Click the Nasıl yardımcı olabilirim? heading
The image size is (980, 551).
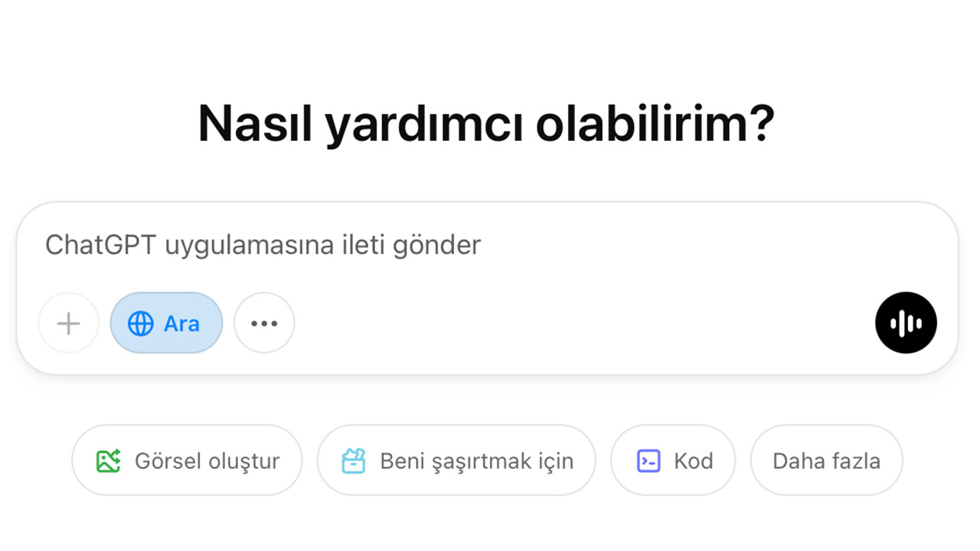point(486,122)
